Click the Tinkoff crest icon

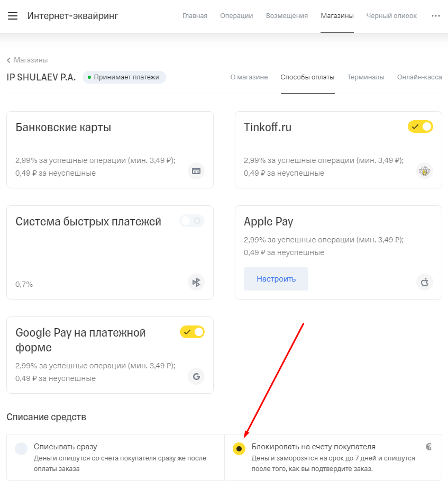425,171
